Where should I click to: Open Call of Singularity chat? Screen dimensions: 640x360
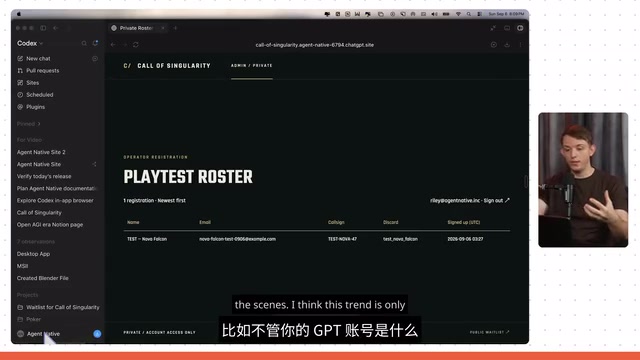pos(39,213)
